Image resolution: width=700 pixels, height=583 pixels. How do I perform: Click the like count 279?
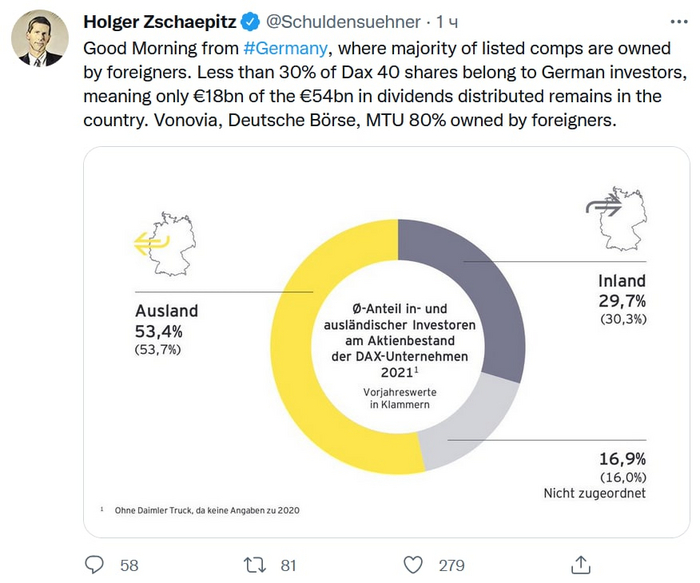pos(451,565)
